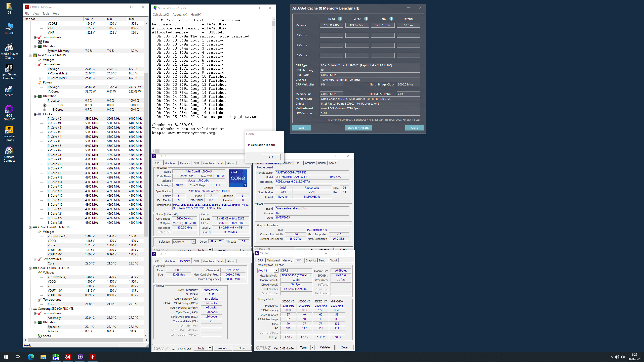Viewport: 644px width, 362px height.
Task: Collapse Intel Core i9 13900KS tree node
Action: 30,55
